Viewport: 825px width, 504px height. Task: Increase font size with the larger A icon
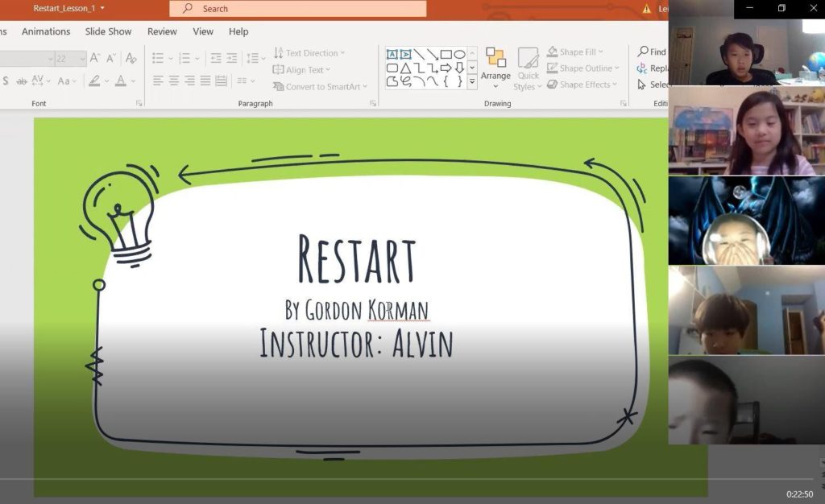95,58
